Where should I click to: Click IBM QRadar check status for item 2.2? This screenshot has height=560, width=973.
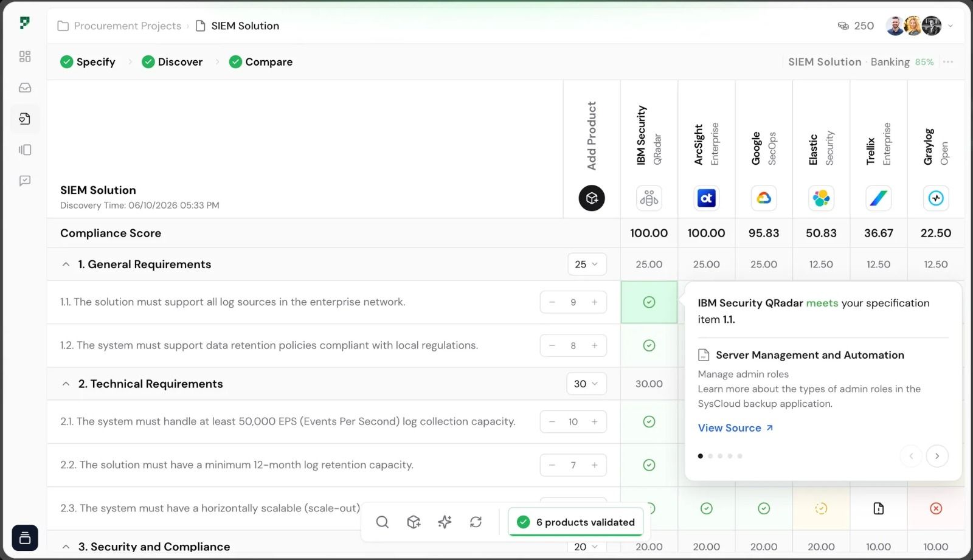[x=649, y=465]
